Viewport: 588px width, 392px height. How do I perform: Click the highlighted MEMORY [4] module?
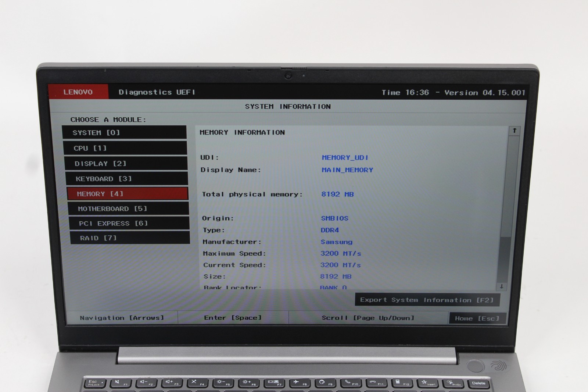tap(128, 194)
